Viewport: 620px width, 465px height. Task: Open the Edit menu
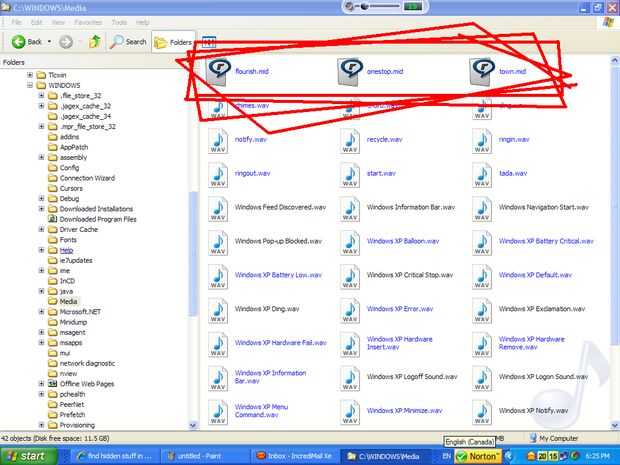click(x=37, y=22)
